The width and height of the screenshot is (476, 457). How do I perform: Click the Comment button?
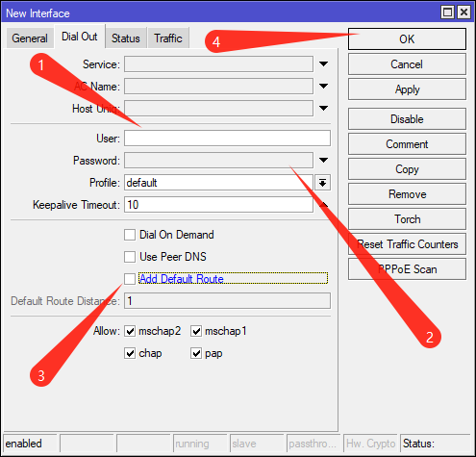point(407,144)
